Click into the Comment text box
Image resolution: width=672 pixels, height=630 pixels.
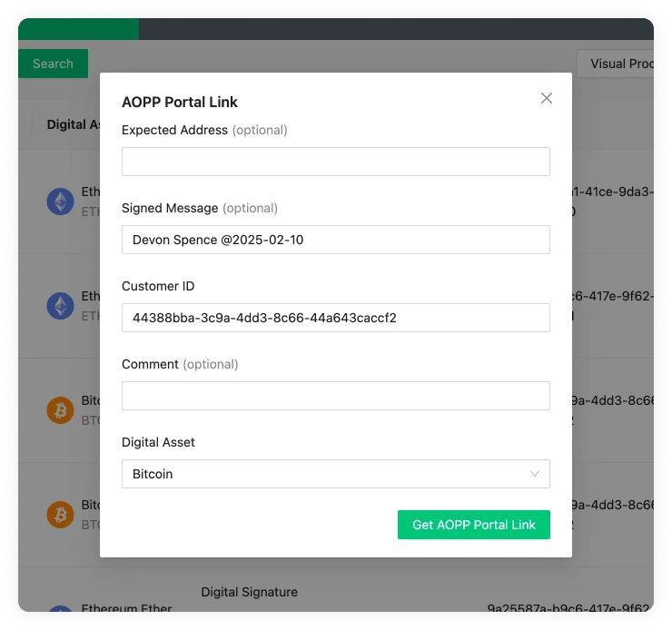(335, 396)
